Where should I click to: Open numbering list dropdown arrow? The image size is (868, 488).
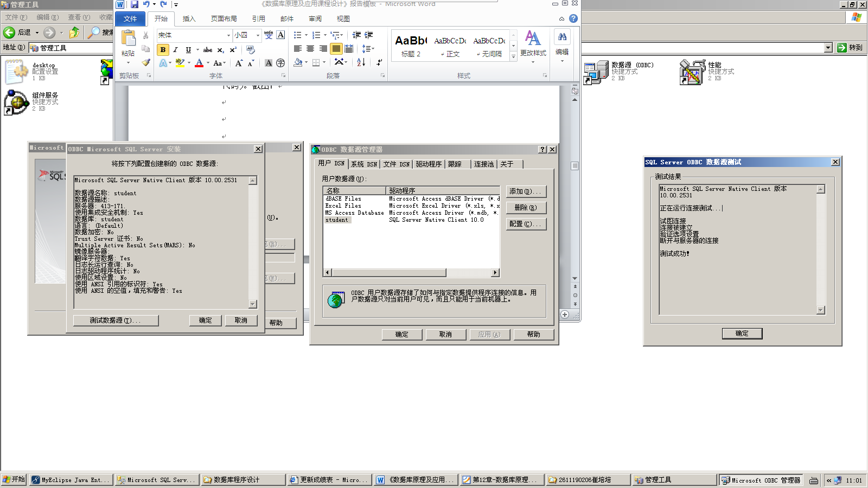325,35
